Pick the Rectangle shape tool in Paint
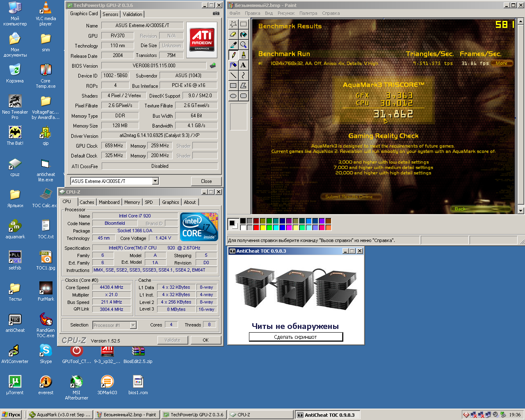The height and width of the screenshot is (420, 525). 233,85
